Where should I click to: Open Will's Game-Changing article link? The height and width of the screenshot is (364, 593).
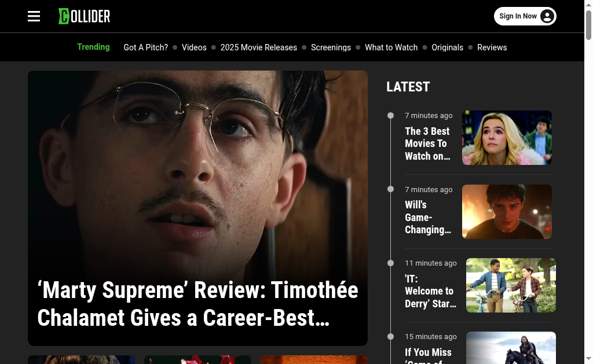point(428,218)
